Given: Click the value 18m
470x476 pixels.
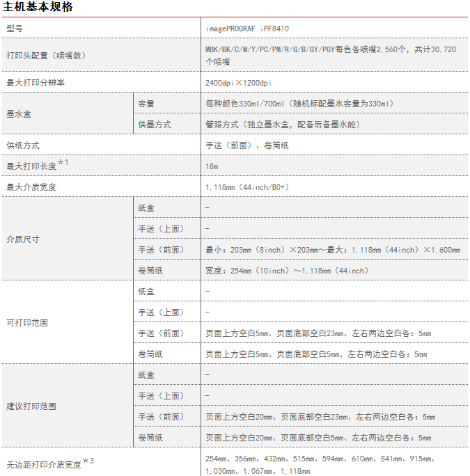Looking at the screenshot, I should pos(212,166).
